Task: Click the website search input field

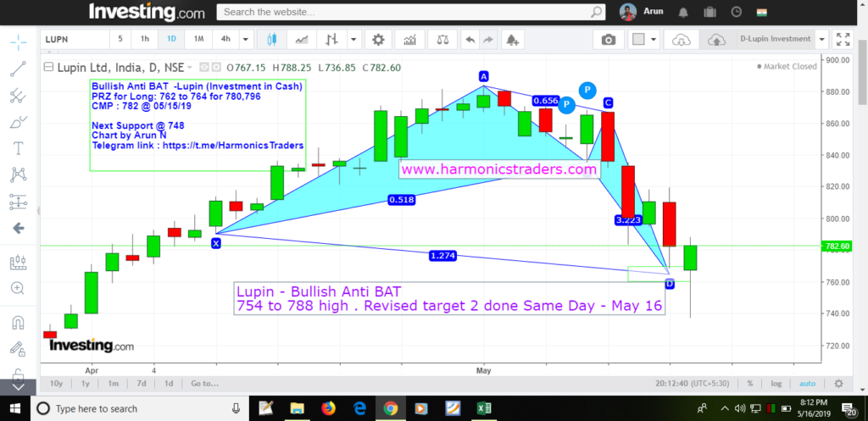Action: (405, 12)
